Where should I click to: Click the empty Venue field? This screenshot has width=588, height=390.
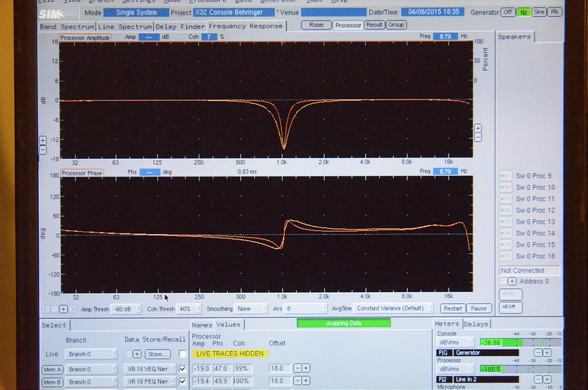point(334,12)
